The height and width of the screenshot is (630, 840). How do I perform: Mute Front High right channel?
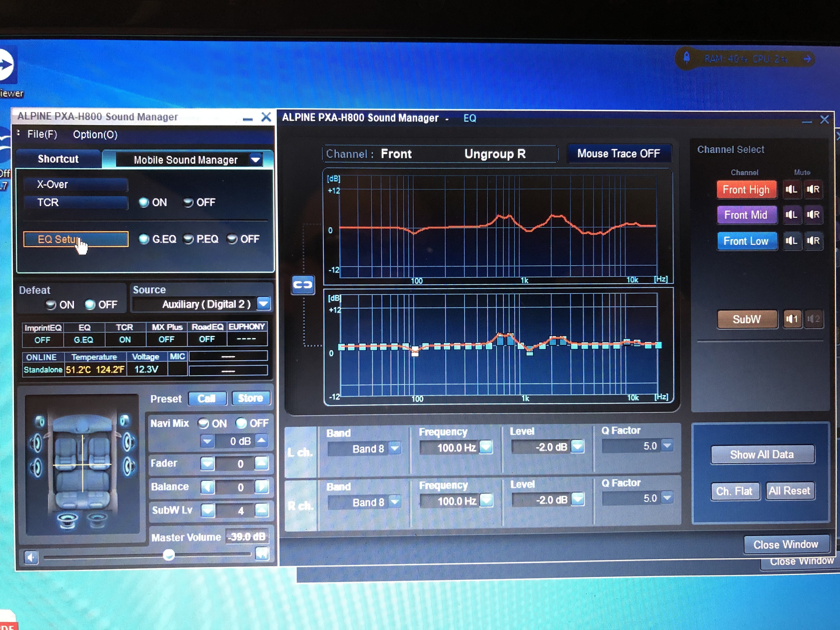[813, 189]
